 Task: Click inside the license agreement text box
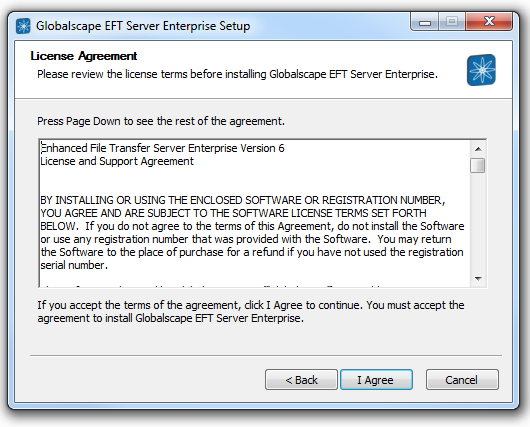pyautogui.click(x=255, y=213)
